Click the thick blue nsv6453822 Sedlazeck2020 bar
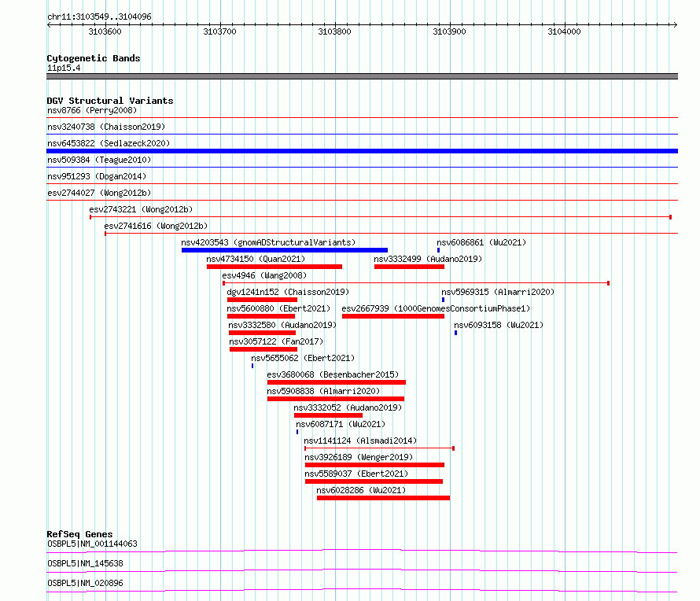Viewport: 700px width, 601px height. pyautogui.click(x=362, y=151)
